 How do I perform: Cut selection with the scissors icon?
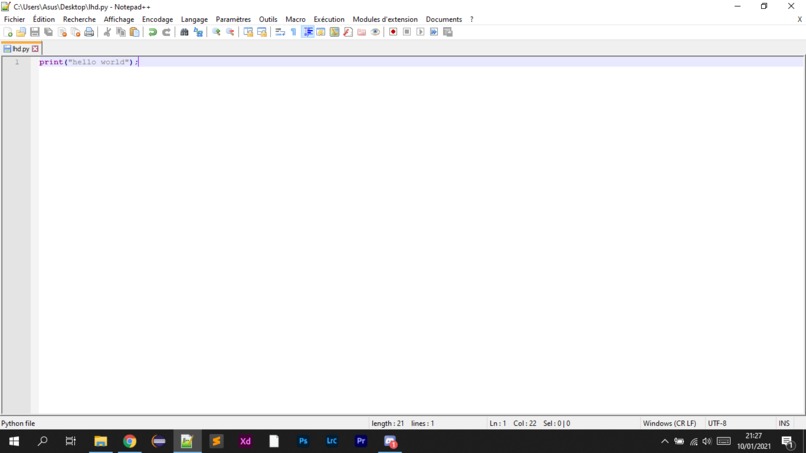[107, 32]
